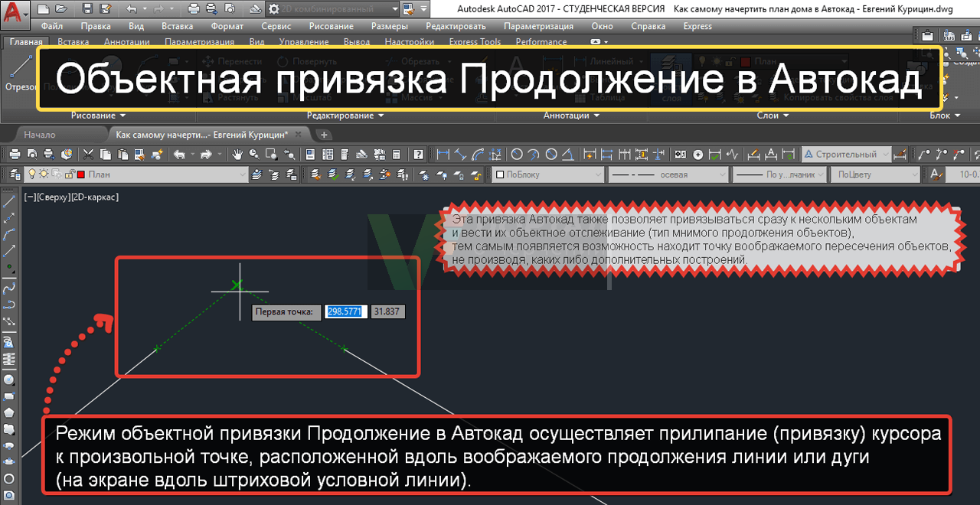The width and height of the screenshot is (980, 505).
Task: Click the Center Mark dimension icon
Action: click(x=698, y=154)
